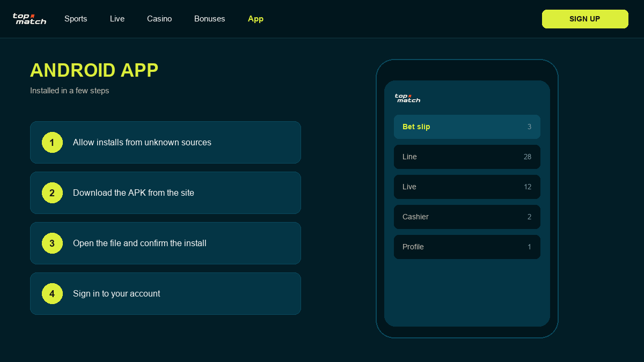Click 'Sign in to your account' step
Screen dimensions: 644x362
click(x=165, y=294)
